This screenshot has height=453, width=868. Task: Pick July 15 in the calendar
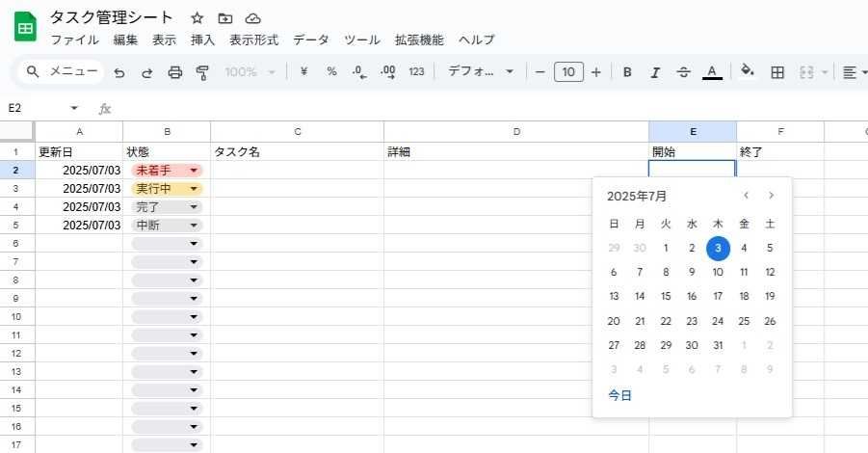pos(666,296)
